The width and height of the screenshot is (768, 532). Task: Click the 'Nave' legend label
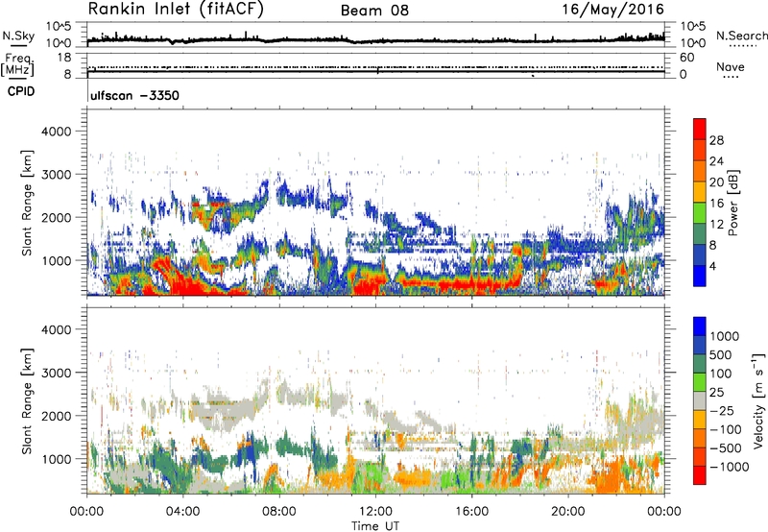pyautogui.click(x=731, y=67)
